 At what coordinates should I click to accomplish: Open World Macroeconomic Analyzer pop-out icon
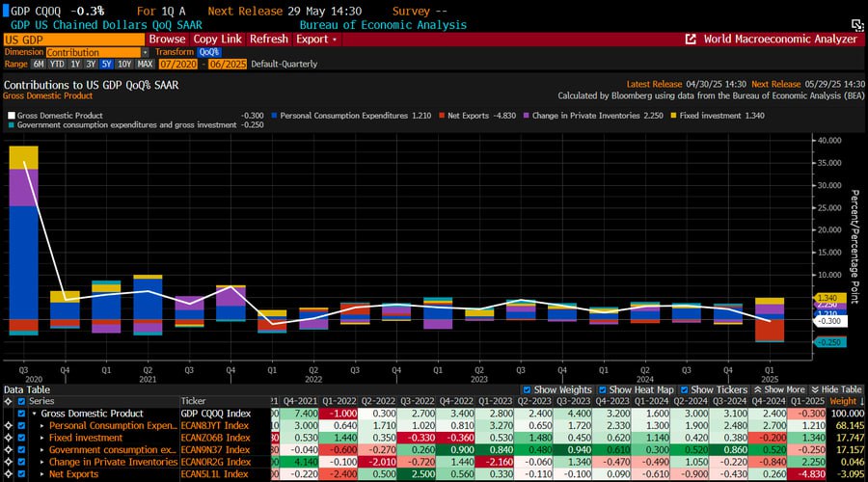pyautogui.click(x=691, y=40)
